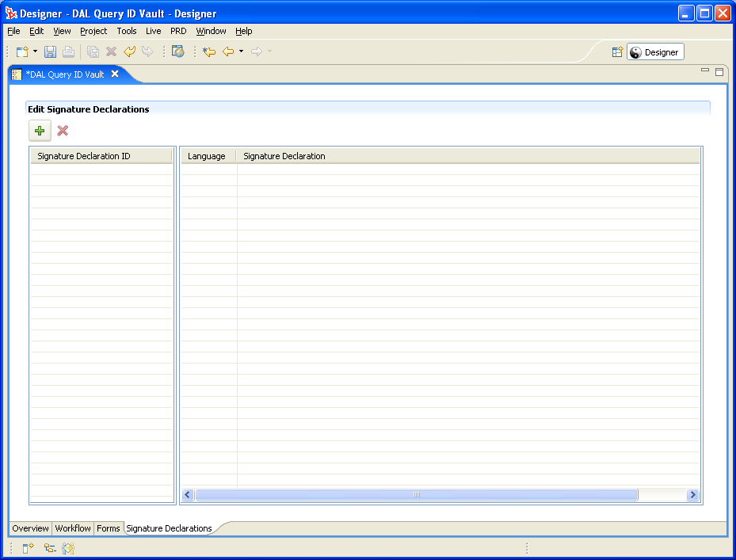This screenshot has height=560, width=736.
Task: Switch to the Forms tab
Action: click(x=109, y=528)
